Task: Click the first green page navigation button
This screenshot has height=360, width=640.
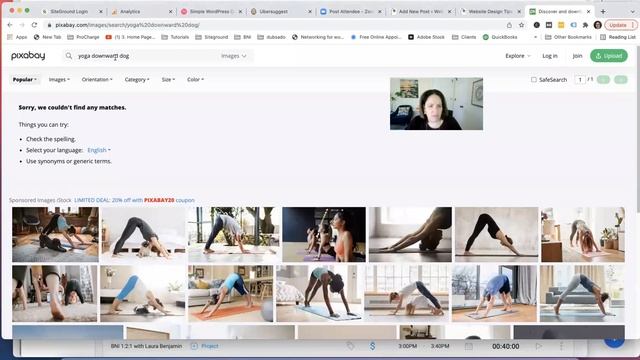Action: click(603, 80)
